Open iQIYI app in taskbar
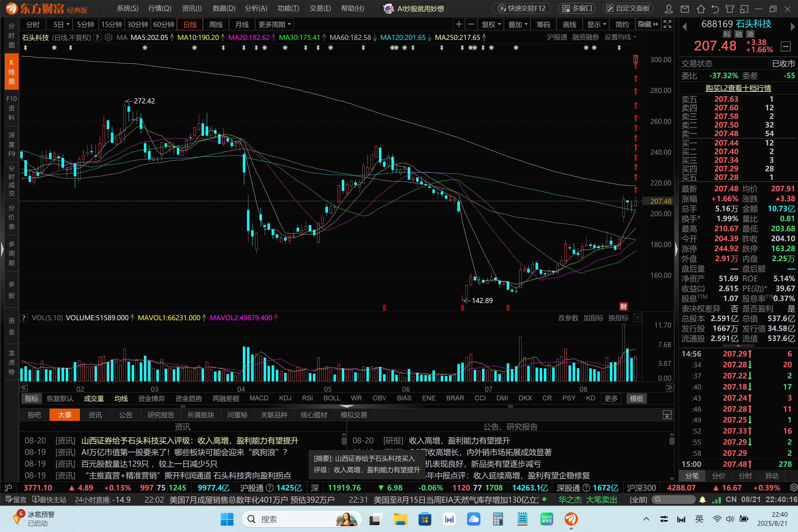The width and height of the screenshot is (798, 532). click(546, 520)
